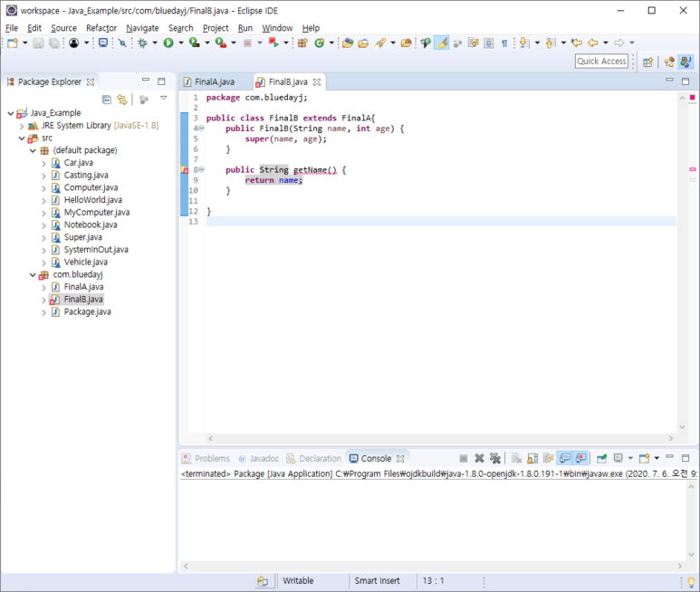Click fold toggle on line 4
The image size is (700, 592).
tap(201, 129)
